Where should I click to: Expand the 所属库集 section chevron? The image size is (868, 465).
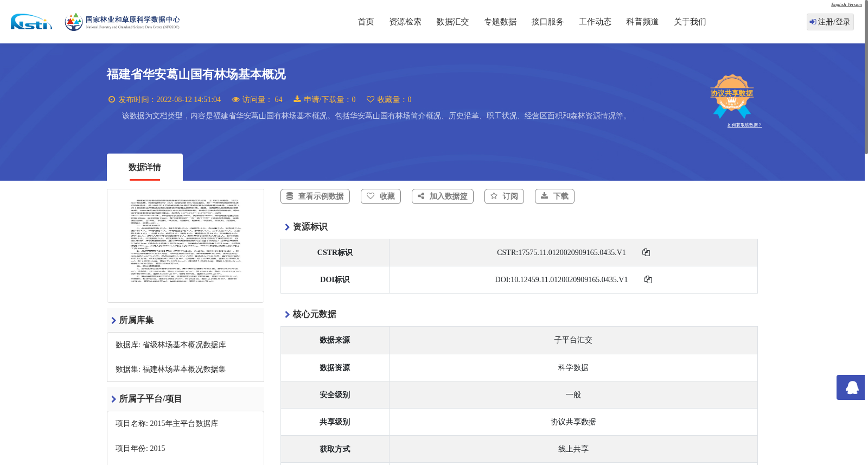(x=113, y=320)
